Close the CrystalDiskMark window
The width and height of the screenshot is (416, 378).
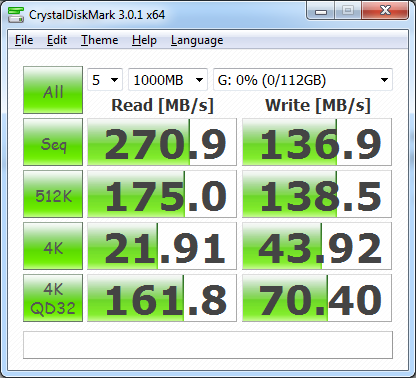point(385,11)
